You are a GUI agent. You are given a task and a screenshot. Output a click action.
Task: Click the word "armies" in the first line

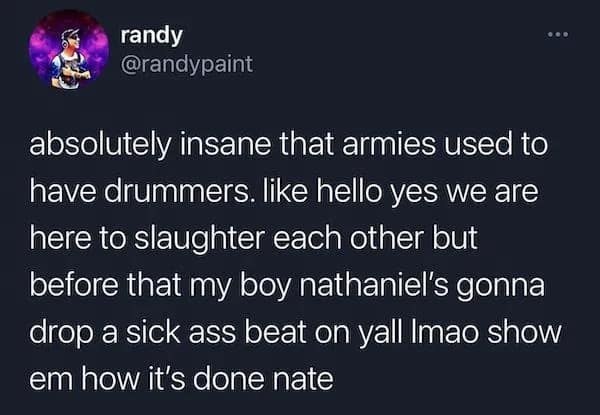click(x=388, y=145)
